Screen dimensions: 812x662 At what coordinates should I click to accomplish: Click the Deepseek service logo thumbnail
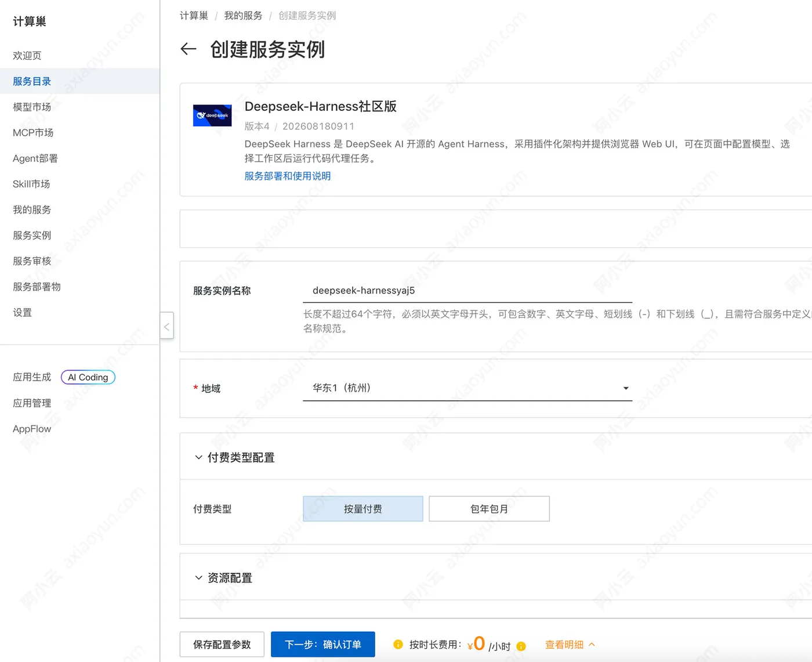(212, 115)
